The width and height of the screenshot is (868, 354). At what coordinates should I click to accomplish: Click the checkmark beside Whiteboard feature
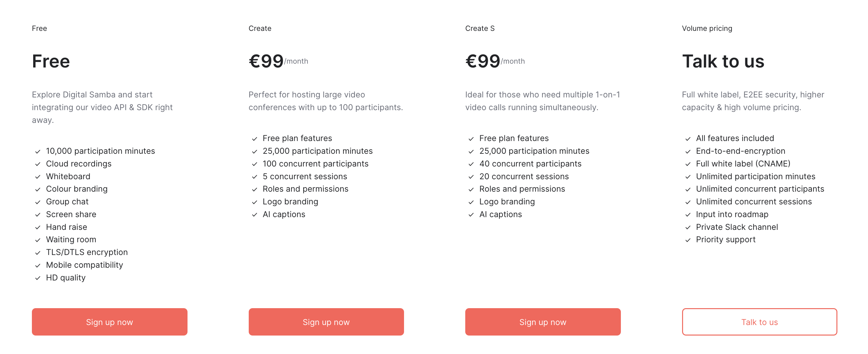(x=38, y=177)
